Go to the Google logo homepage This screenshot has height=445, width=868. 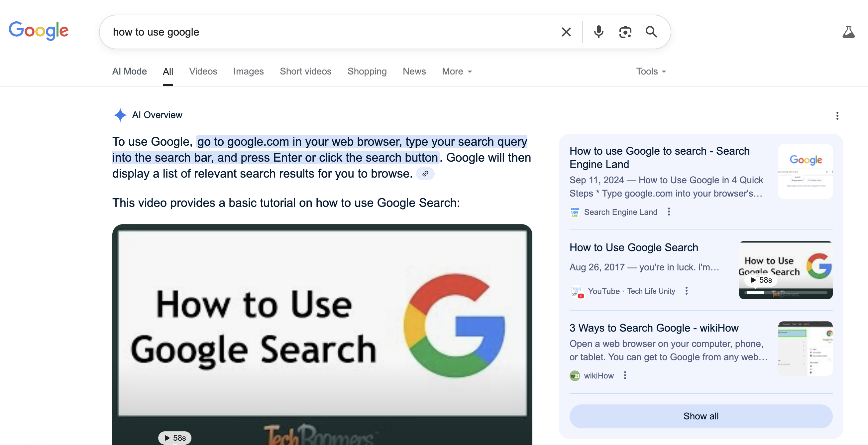tap(39, 31)
